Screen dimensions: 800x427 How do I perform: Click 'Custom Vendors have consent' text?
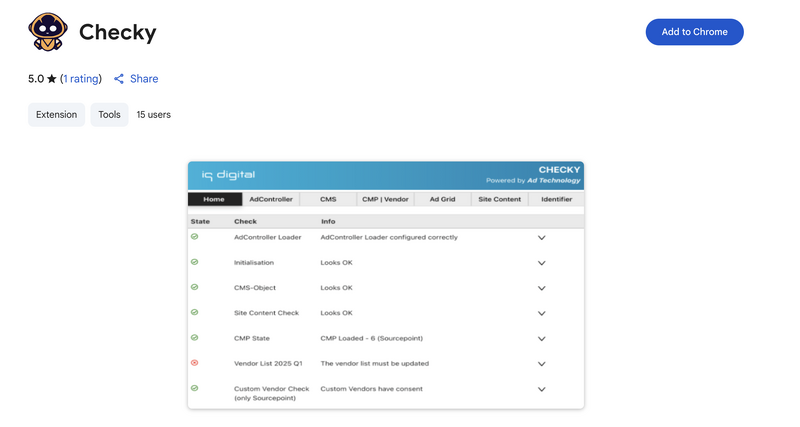point(371,389)
